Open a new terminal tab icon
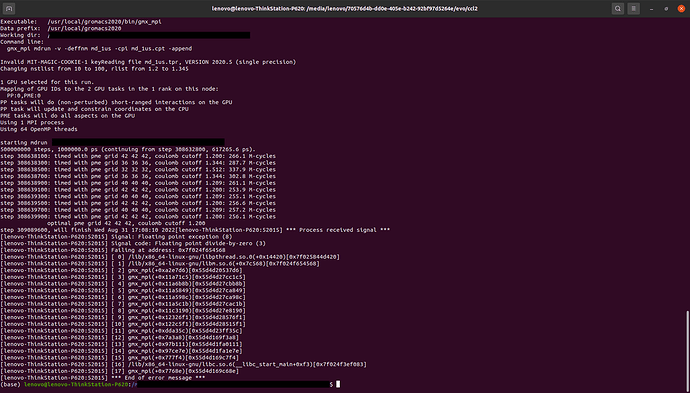Screen dimensions: 690x393 click(9, 8)
